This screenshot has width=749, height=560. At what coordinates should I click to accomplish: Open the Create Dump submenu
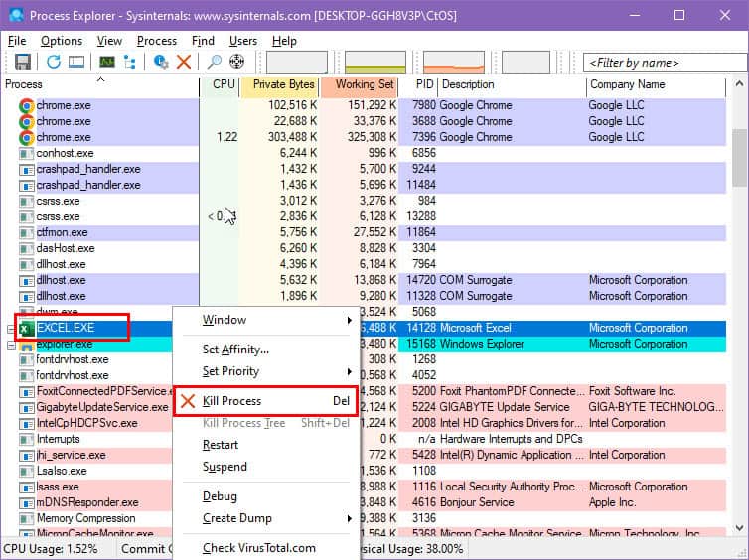coord(265,518)
